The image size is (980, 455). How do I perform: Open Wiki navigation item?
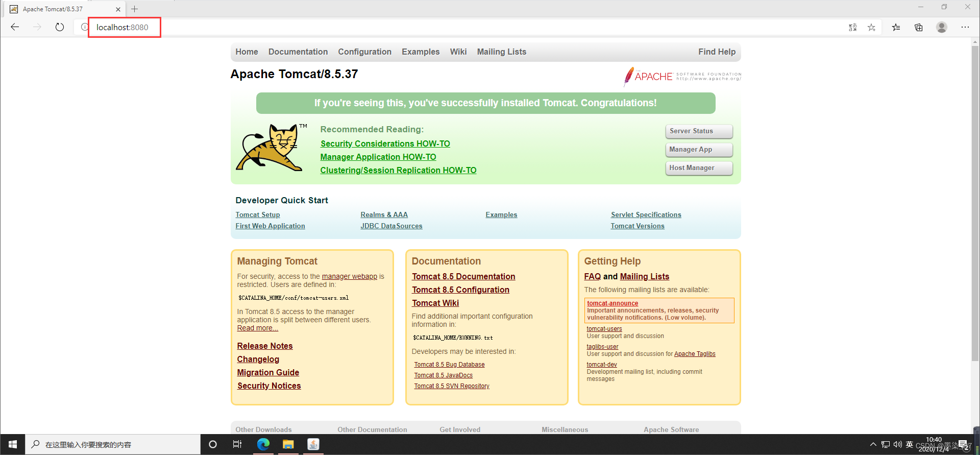458,52
